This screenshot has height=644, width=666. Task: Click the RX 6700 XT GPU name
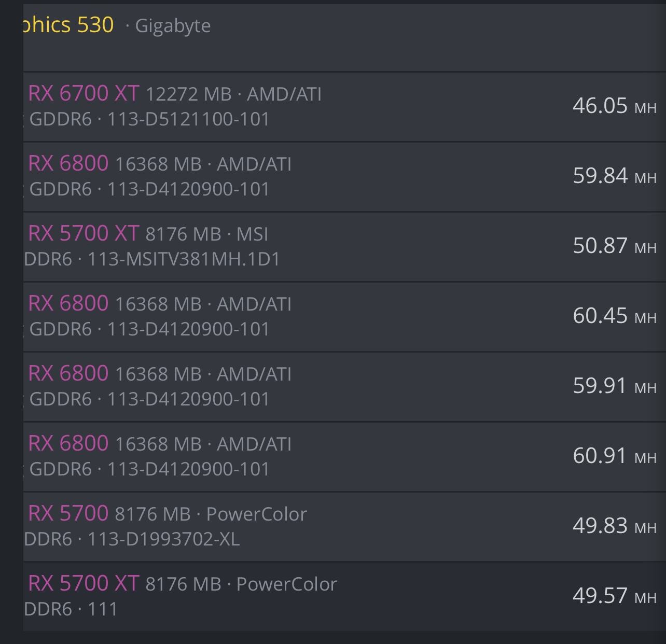84,93
